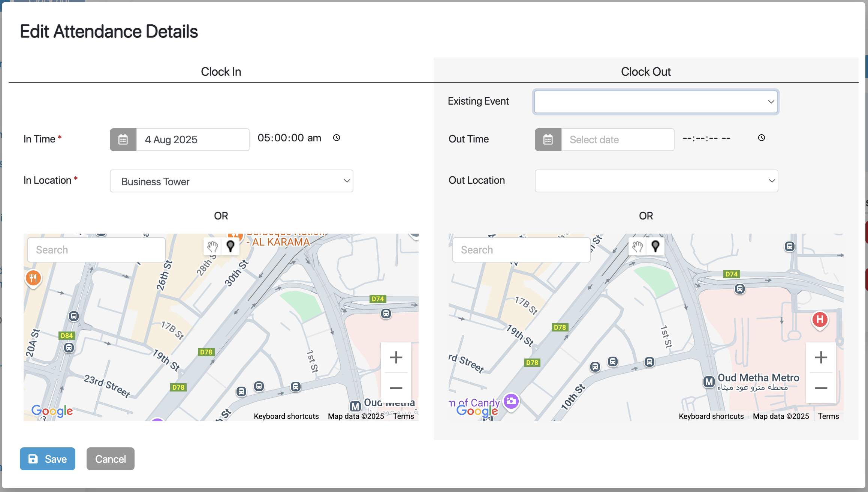The height and width of the screenshot is (492, 868).
Task: Open the Existing Event dropdown
Action: (x=656, y=102)
